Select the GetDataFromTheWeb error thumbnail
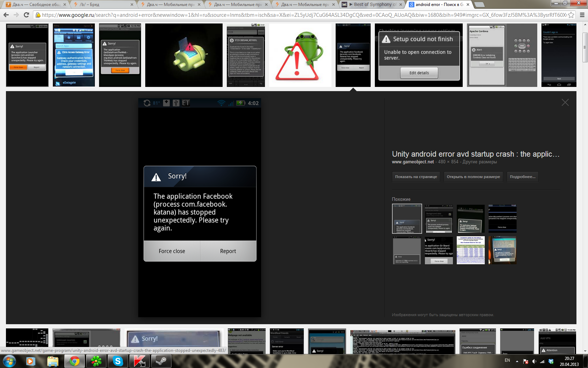 [x=120, y=55]
